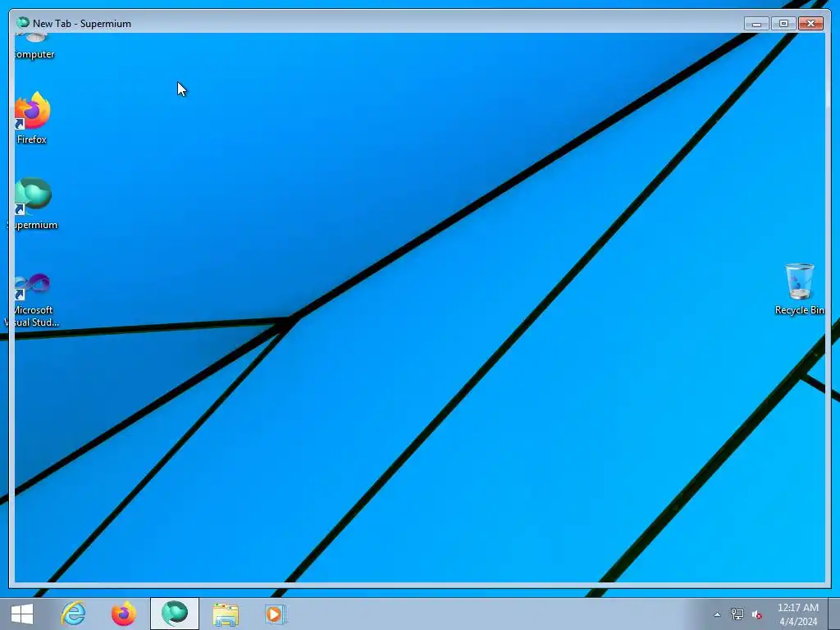Minimize the Supermium window
Image resolution: width=840 pixels, height=630 pixels.
pos(756,24)
